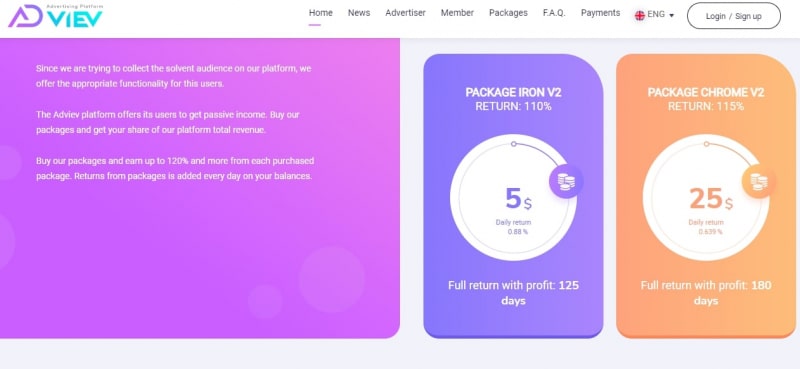This screenshot has height=369, width=800.
Task: Click the Adviev logo
Action: click(x=55, y=16)
